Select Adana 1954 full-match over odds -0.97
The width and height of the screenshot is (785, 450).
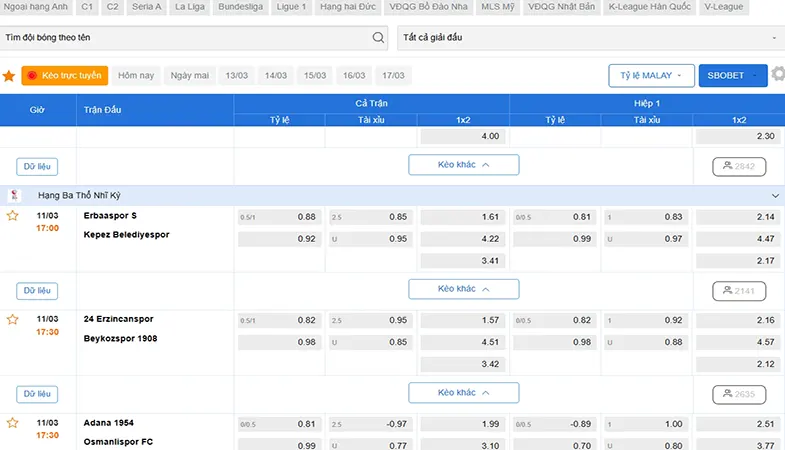(371, 424)
